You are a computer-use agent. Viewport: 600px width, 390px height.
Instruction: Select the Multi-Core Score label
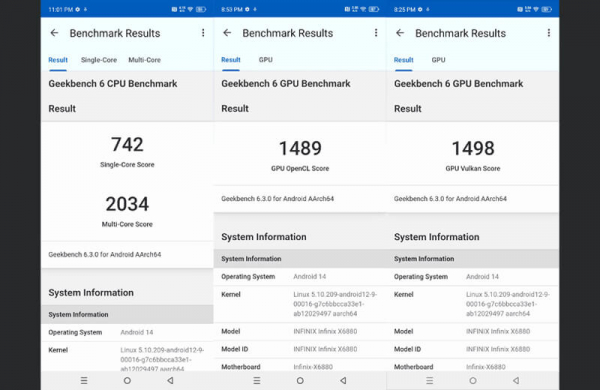127,224
